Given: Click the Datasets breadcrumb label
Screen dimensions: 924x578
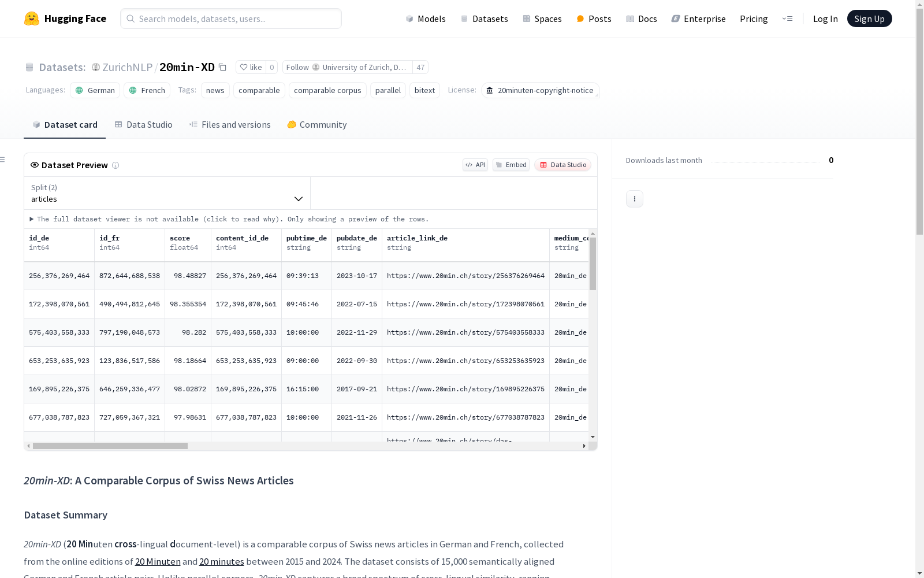Looking at the screenshot, I should coord(62,67).
